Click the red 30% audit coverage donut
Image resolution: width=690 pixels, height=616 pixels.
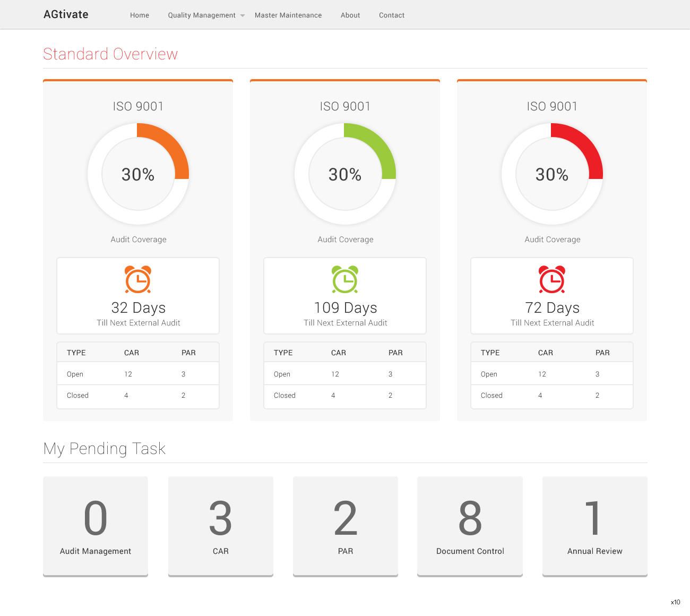click(552, 174)
